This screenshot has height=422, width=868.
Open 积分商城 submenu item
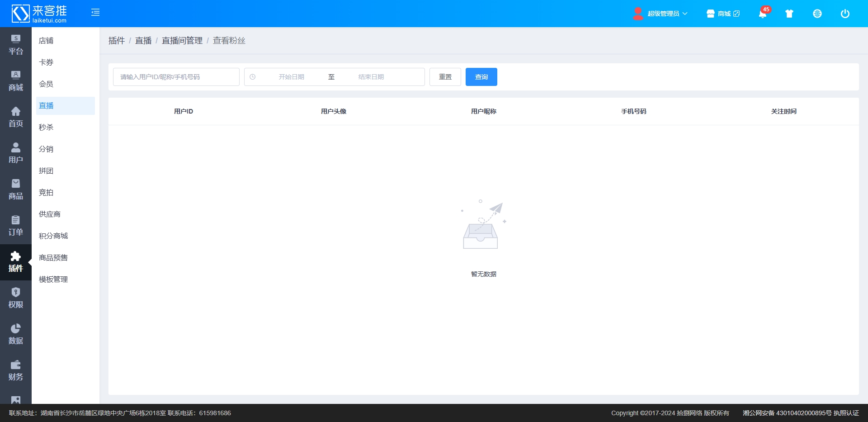pyautogui.click(x=53, y=236)
